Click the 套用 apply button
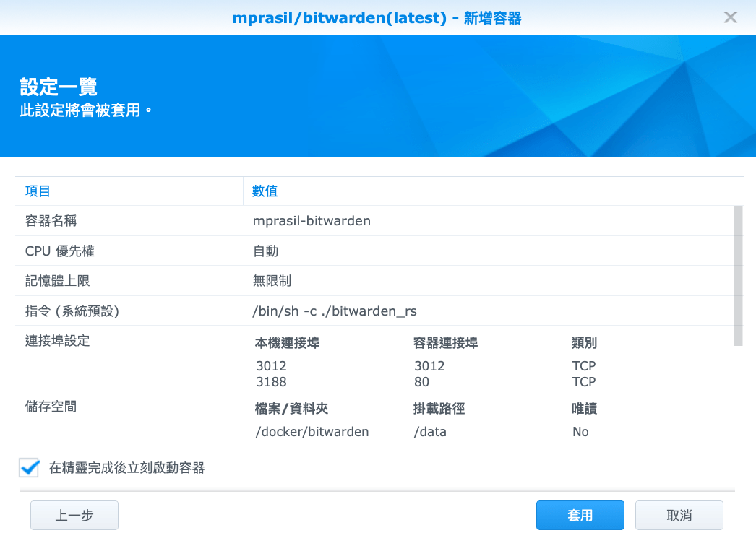756x538 pixels. [x=580, y=516]
